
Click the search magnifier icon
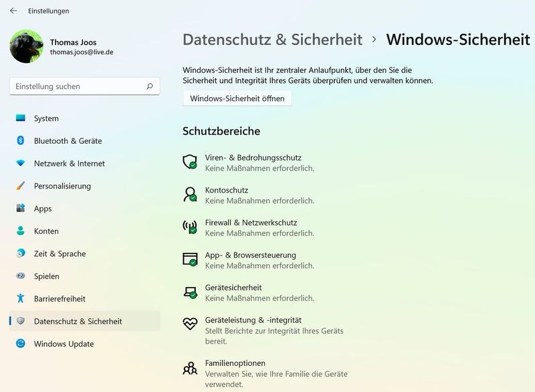coord(151,86)
